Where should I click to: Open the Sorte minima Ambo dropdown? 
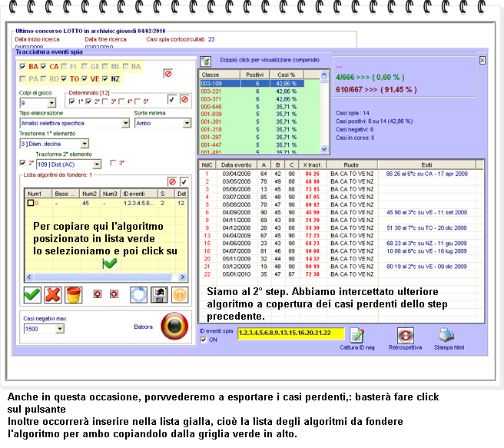pyautogui.click(x=187, y=123)
